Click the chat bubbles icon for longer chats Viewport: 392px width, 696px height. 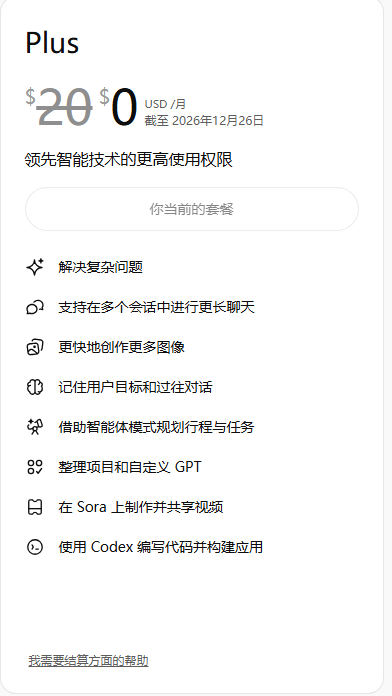[35, 307]
